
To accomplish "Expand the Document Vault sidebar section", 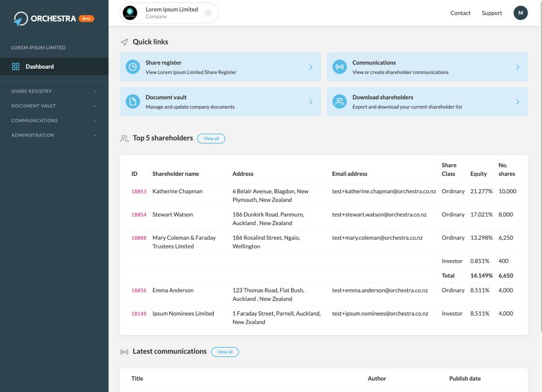I will 54,106.
